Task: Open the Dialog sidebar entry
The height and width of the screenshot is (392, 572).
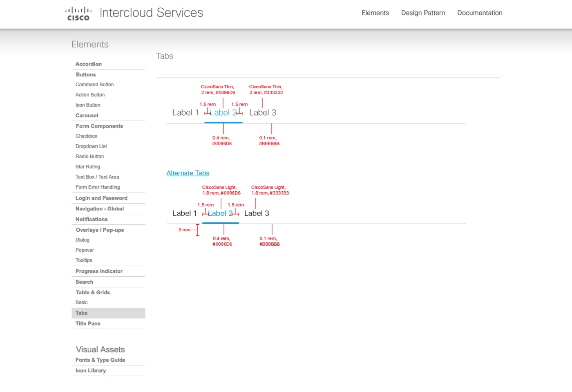Action: (x=82, y=240)
